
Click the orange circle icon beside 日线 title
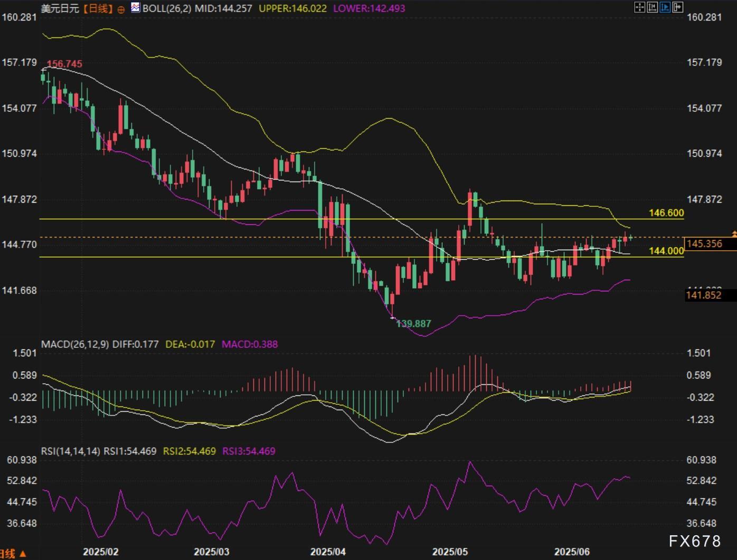(121, 9)
